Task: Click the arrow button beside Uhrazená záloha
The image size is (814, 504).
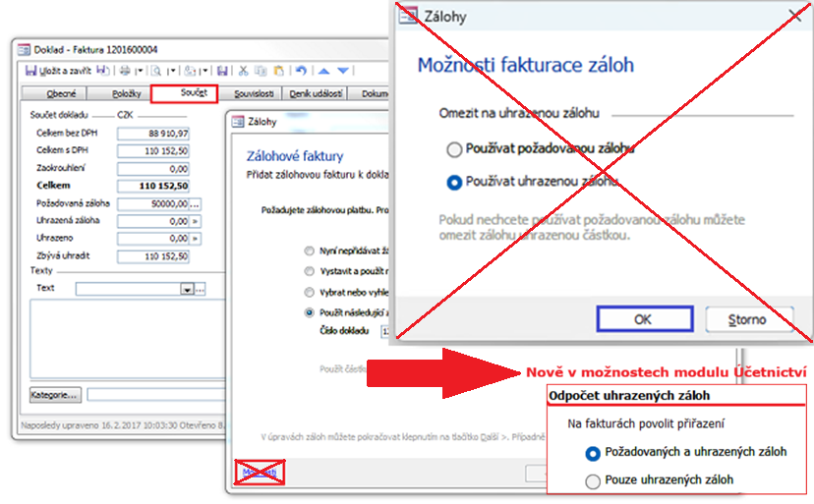Action: (196, 222)
